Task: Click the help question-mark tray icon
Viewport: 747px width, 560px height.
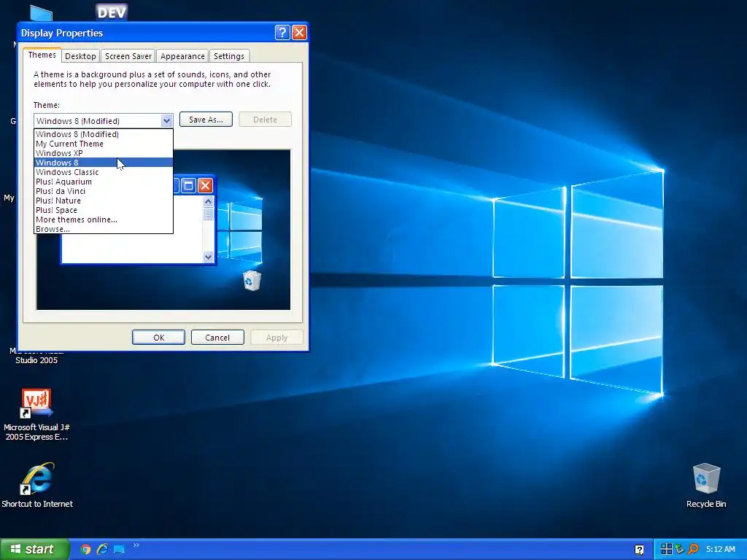Action: 639,550
